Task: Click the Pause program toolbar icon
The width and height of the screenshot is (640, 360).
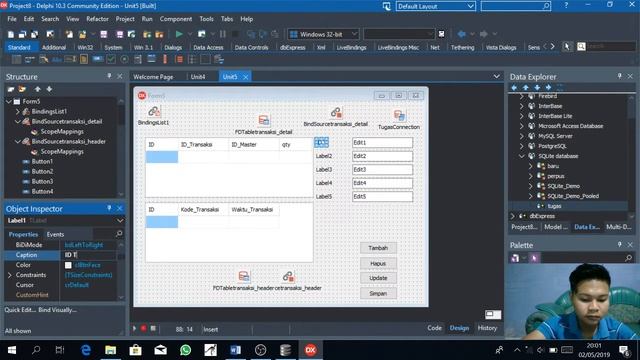Action: pos(223,34)
